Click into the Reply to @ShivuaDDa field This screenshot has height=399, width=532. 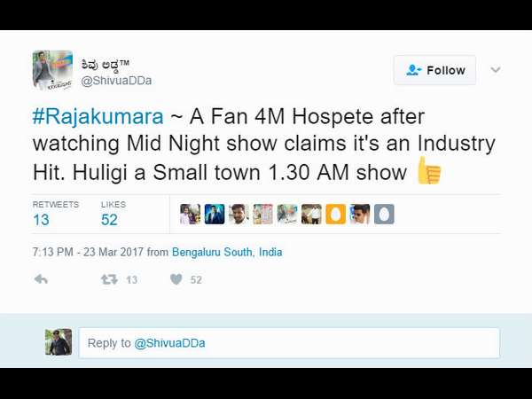tap(289, 343)
